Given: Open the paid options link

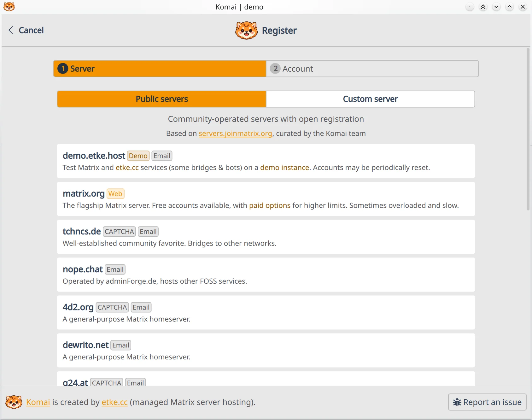Looking at the screenshot, I should 270,205.
